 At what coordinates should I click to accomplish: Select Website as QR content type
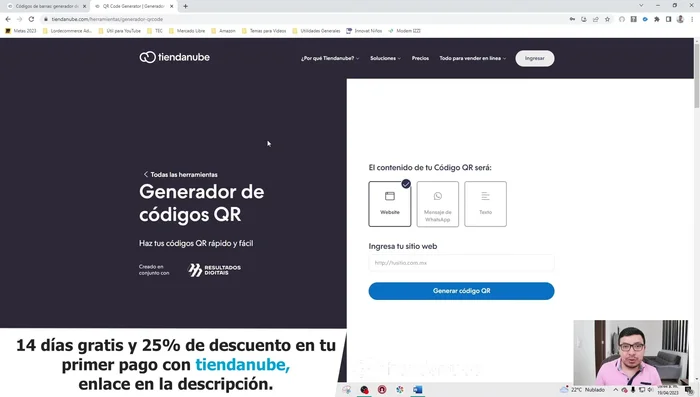pyautogui.click(x=390, y=204)
